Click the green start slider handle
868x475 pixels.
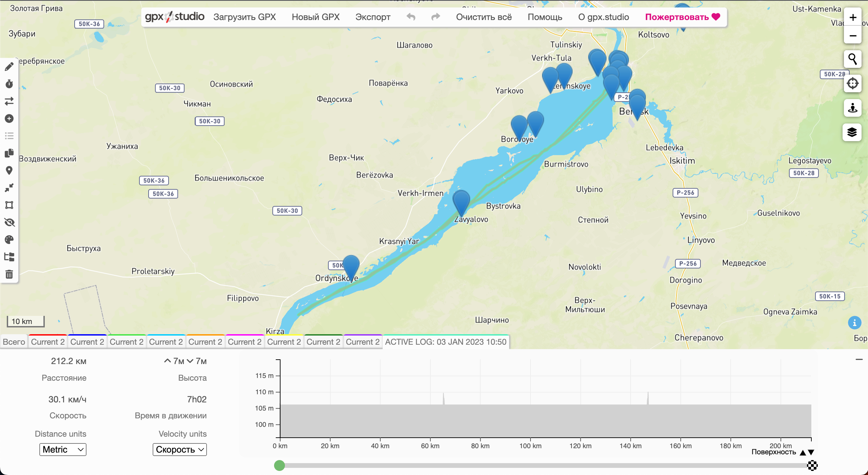coord(279,465)
